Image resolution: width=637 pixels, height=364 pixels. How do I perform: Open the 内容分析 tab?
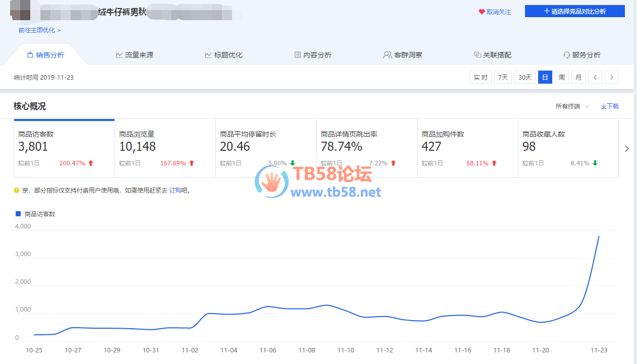pyautogui.click(x=313, y=55)
